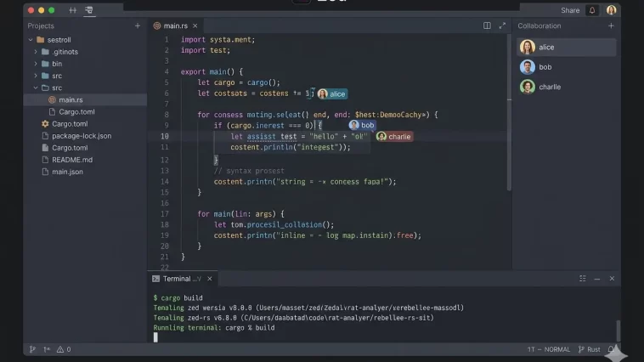This screenshot has height=362, width=644.
Task: Click the gear icon beside Cargo.toml
Action: tap(45, 124)
